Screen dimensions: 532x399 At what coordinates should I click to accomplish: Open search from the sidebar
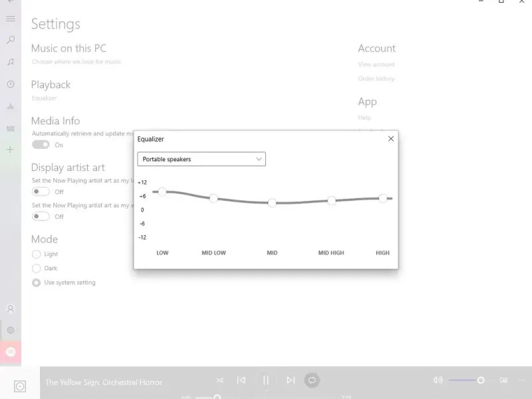point(11,40)
